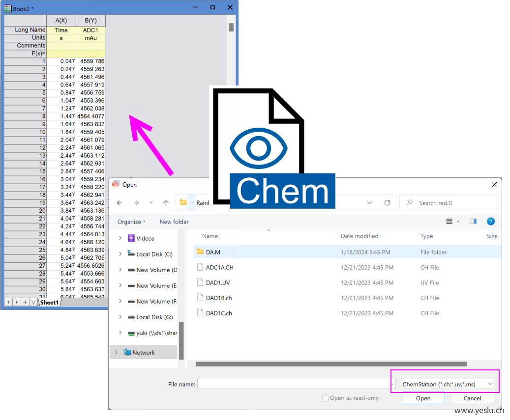This screenshot has width=510, height=420.
Task: Minimize the Book2 window
Action: click(x=195, y=7)
